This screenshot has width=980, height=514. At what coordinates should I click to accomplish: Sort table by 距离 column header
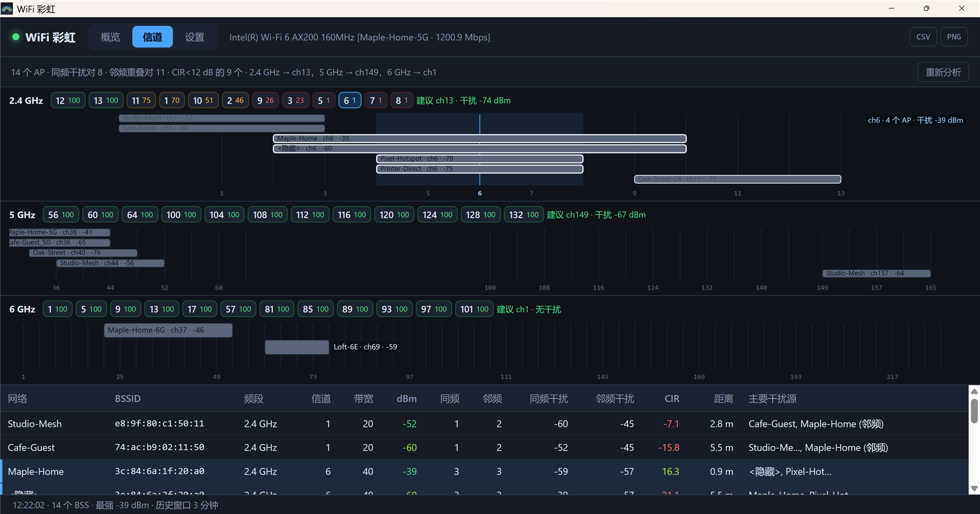(x=723, y=399)
